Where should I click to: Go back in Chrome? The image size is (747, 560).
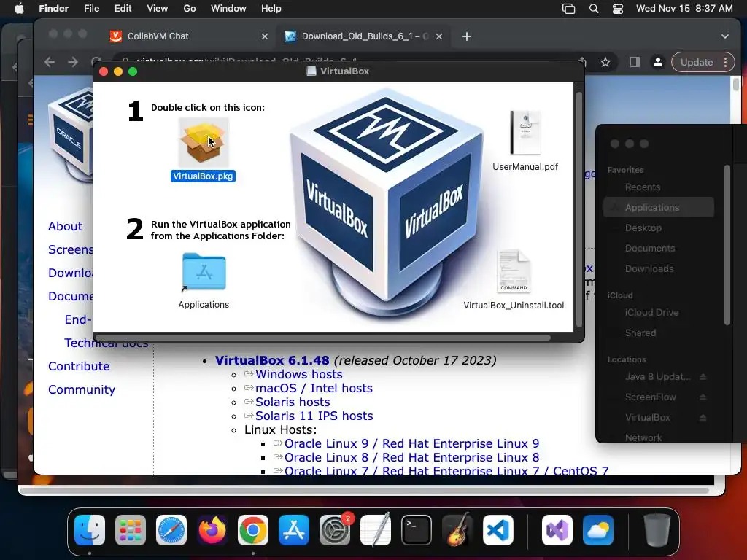tap(50, 63)
